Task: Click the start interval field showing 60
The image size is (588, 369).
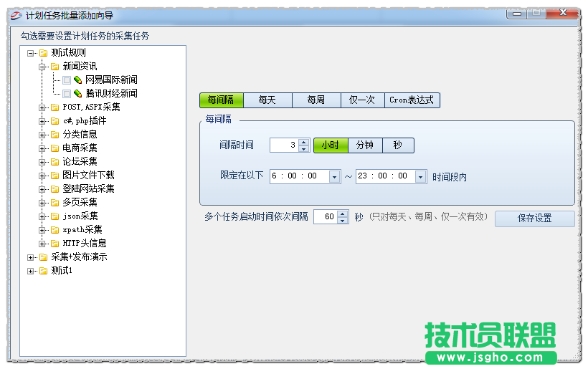Action: (x=326, y=217)
